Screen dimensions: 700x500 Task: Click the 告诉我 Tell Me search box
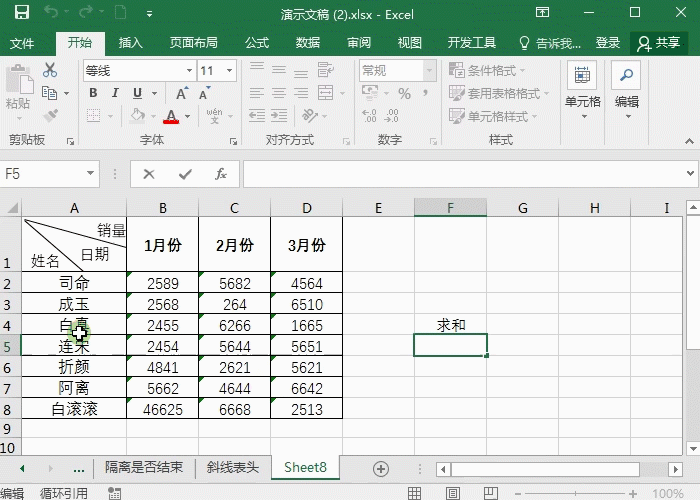tap(550, 43)
